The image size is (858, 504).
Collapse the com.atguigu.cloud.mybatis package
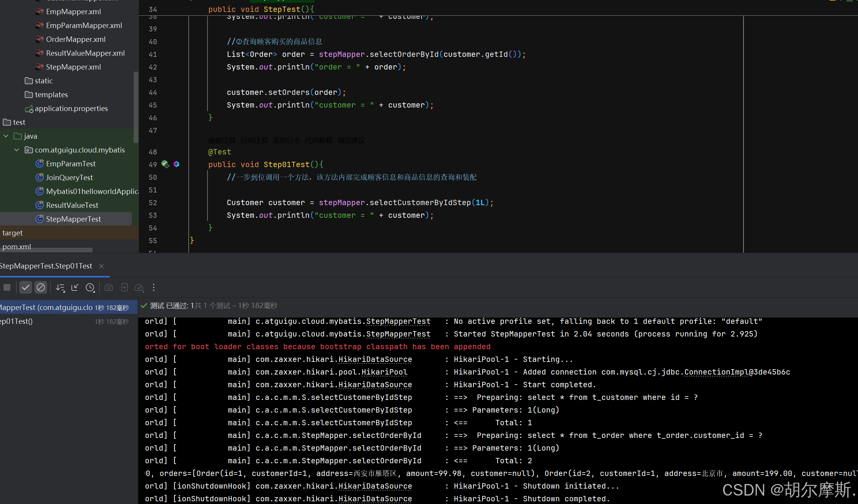[x=17, y=150]
